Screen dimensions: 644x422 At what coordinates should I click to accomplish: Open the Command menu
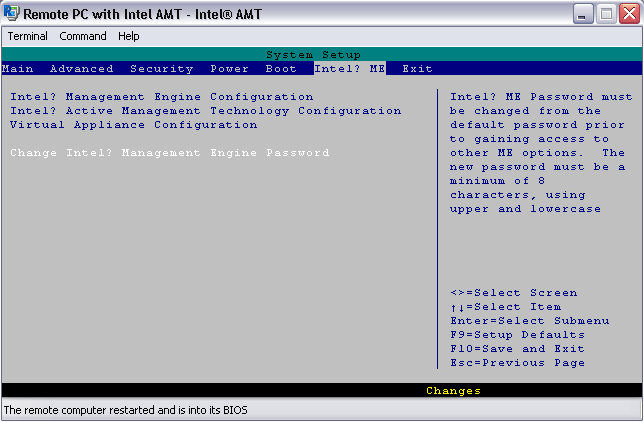(83, 36)
